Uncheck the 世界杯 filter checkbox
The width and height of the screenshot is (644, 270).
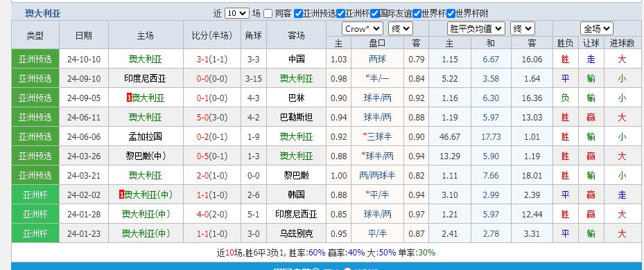click(417, 14)
